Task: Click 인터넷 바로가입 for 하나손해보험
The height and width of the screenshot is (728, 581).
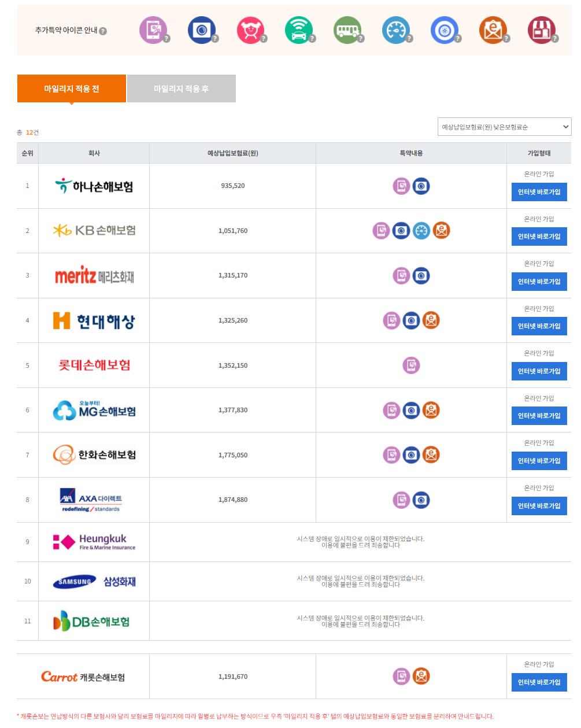Action: point(539,192)
